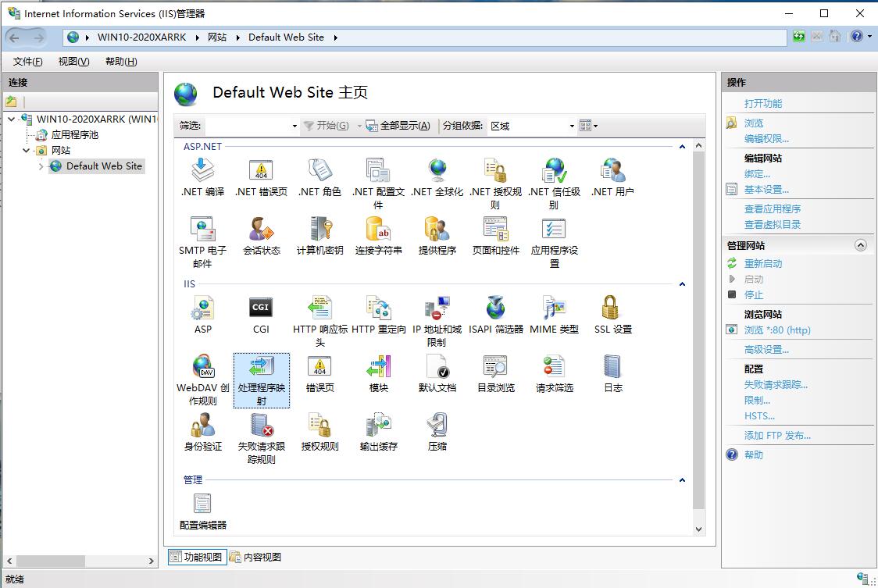The height and width of the screenshot is (588, 878).
Task: Open the .NET 用户 feature
Action: (612, 177)
